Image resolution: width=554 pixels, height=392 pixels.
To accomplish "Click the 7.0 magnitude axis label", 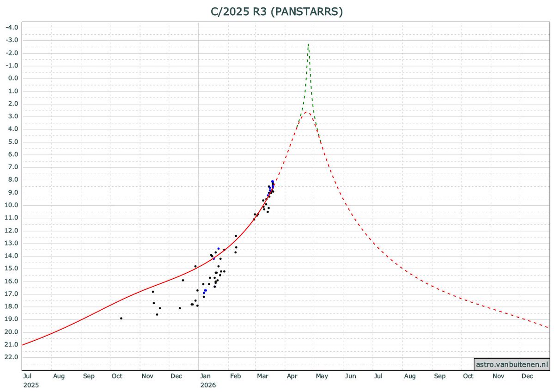I will click(x=13, y=167).
